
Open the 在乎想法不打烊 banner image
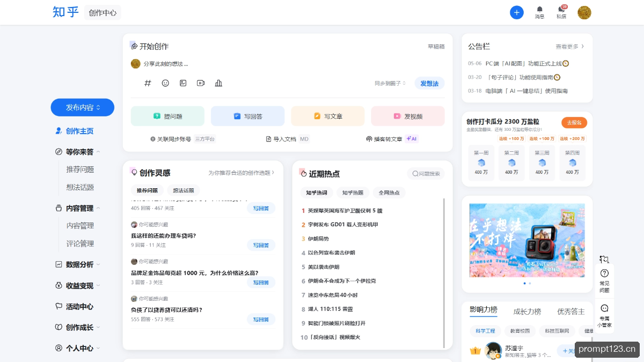(x=527, y=240)
